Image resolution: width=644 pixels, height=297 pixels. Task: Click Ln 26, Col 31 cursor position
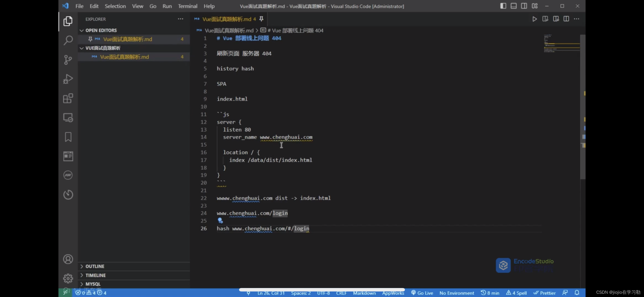pos(271,293)
